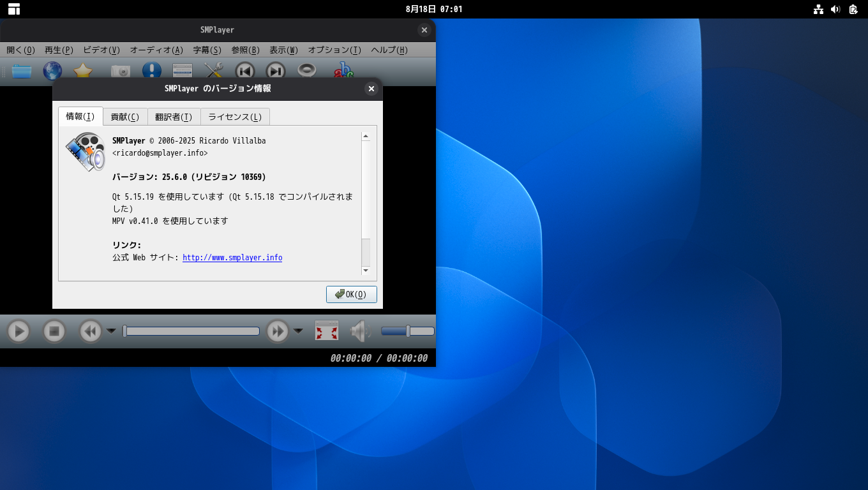The image size is (868, 490).
Task: Take a screenshot with the camera icon
Action: 121,70
